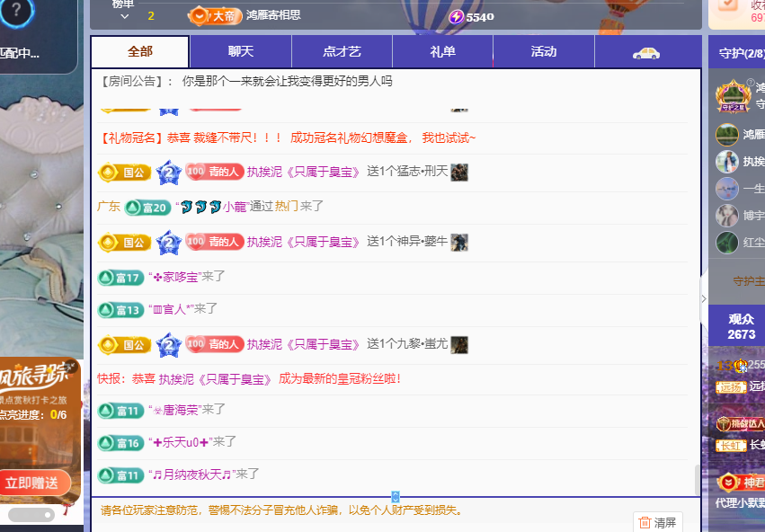
Task: Click 国公 badge in 九黎•蚩尤 row
Action: point(124,345)
